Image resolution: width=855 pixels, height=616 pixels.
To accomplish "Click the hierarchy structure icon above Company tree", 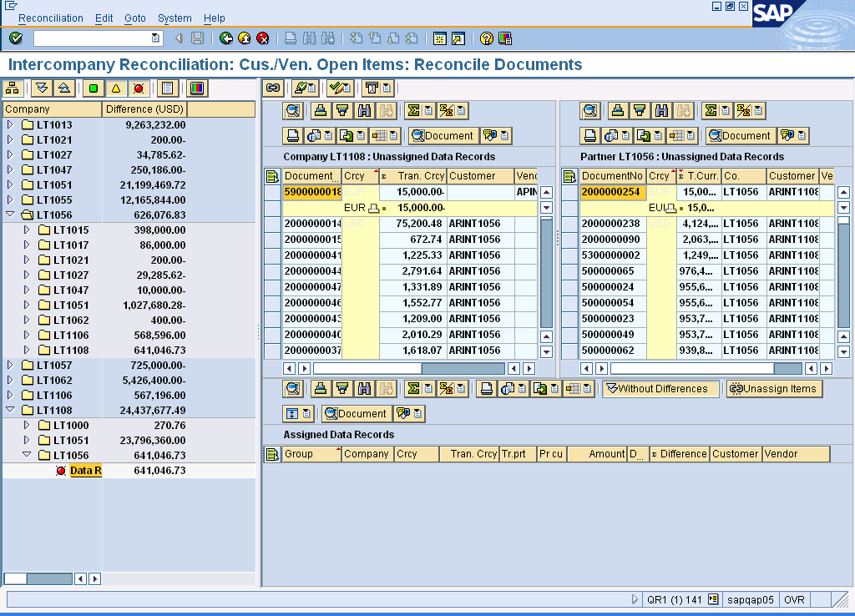I will (x=13, y=88).
